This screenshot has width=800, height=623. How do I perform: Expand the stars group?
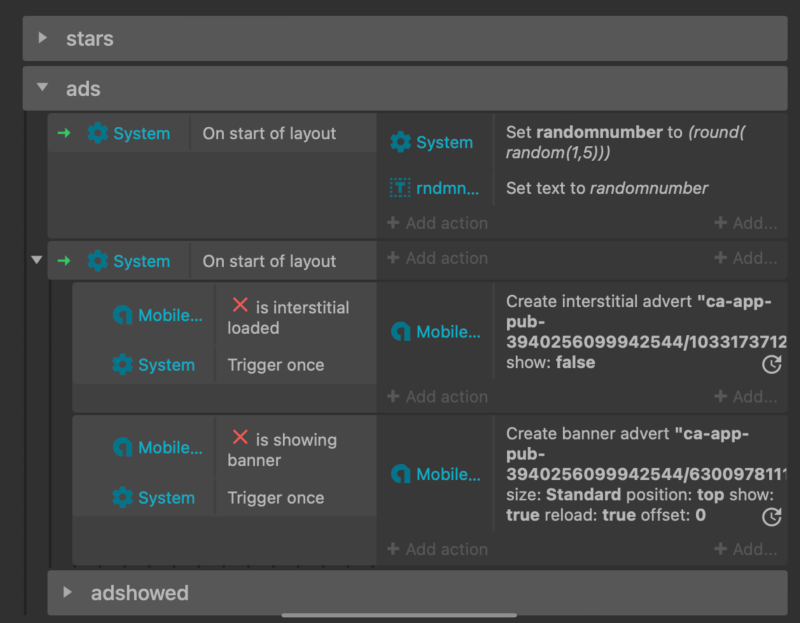[43, 38]
